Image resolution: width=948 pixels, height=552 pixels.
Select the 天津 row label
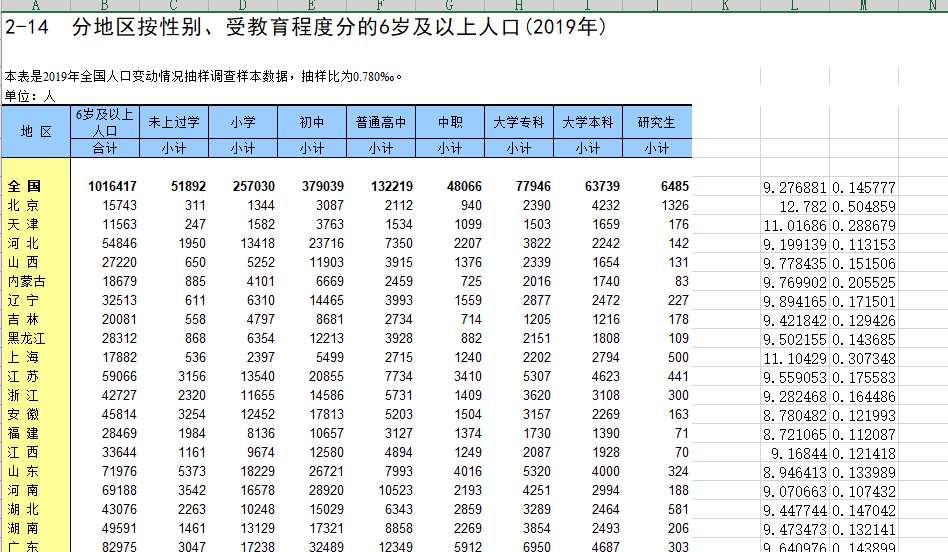[23, 224]
